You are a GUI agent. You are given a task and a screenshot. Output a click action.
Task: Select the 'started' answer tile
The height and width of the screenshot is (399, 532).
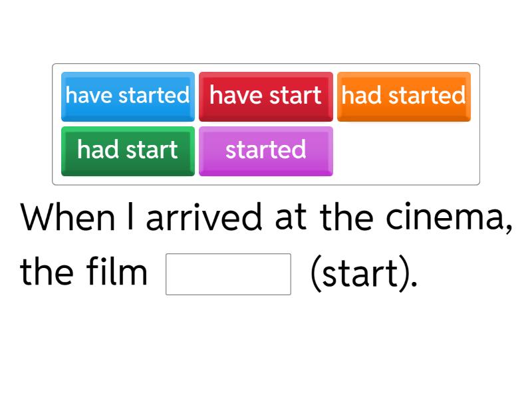[x=265, y=150]
